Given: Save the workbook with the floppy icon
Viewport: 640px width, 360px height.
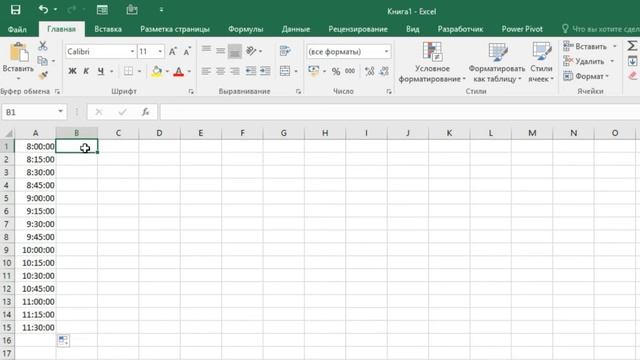Looking at the screenshot, I should (16, 10).
